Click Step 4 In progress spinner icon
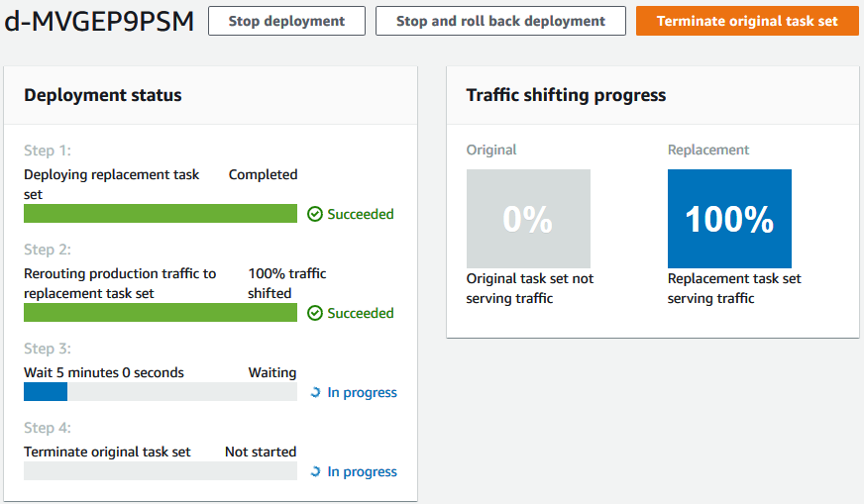 click(315, 472)
